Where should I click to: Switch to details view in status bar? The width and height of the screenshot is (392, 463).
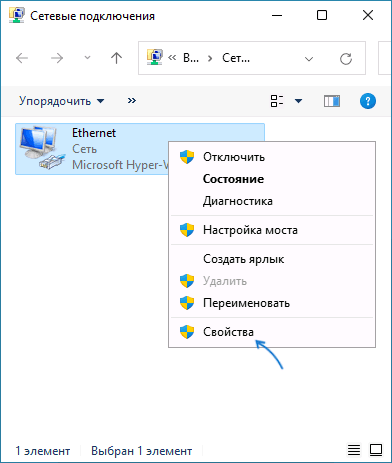point(354,450)
